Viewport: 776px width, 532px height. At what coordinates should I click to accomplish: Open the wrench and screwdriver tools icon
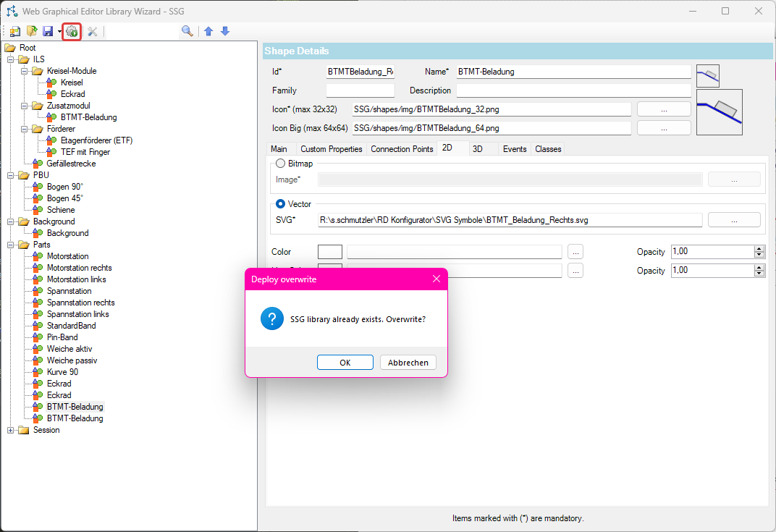pyautogui.click(x=93, y=31)
